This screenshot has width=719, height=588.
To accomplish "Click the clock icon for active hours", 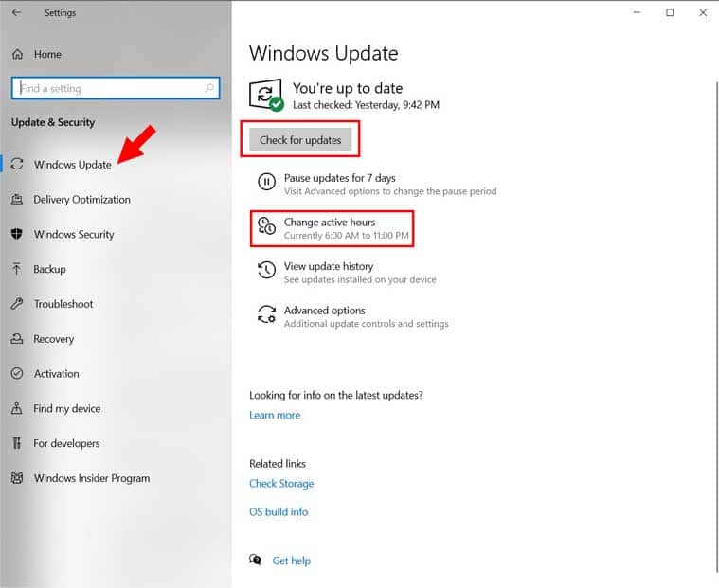I will tap(266, 226).
